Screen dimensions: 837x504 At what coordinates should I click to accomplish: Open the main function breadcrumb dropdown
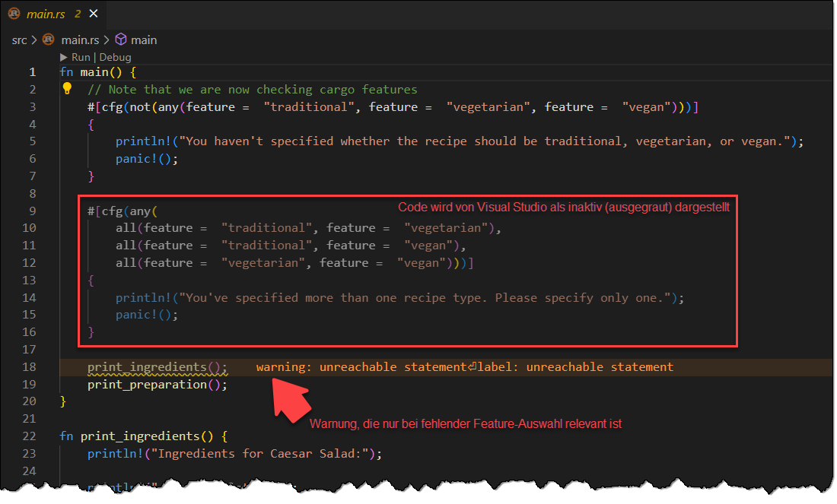point(144,40)
